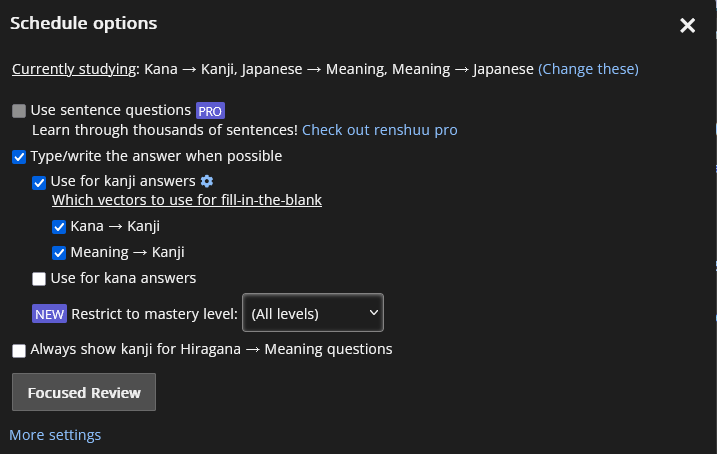Click Which vectors to use for fill-in-the-blank
Viewport: 717px width, 454px height.
click(187, 200)
